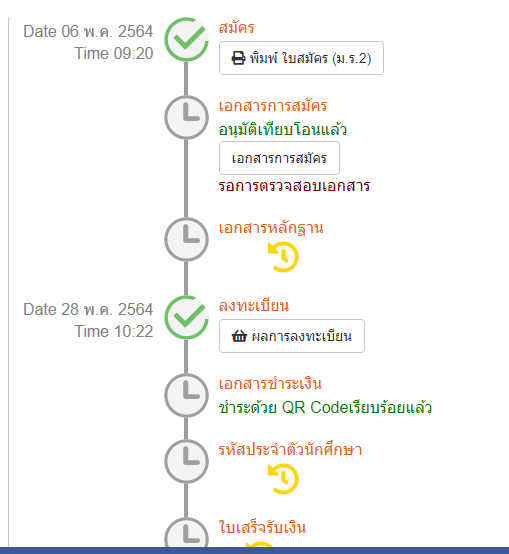The height and width of the screenshot is (554, 509).
Task: Click the ใบเสร็จรับเงิน step heading
Action: tap(262, 527)
